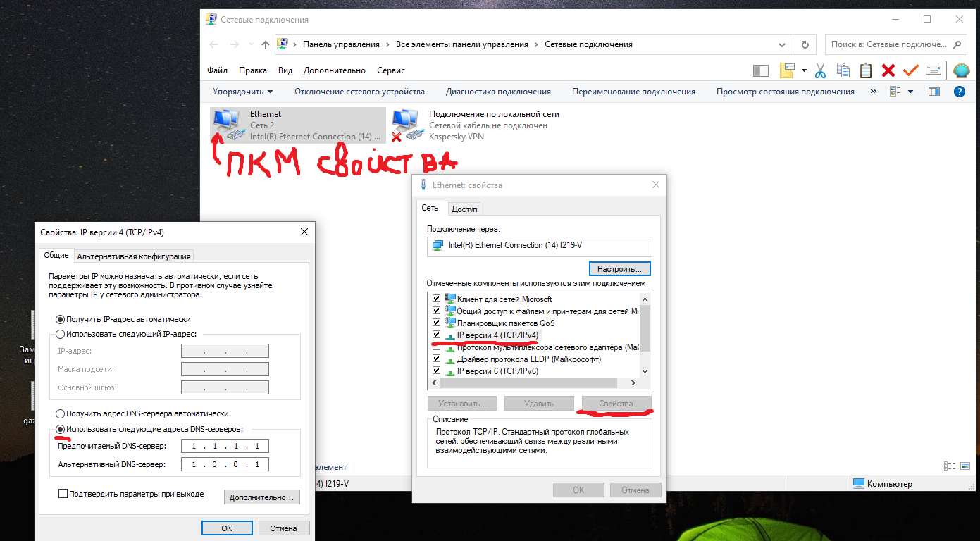Viewport: 980px width, 541px height.
Task: Click the 'Дополнительно...' button in IPv4 dialog
Action: coord(261,497)
